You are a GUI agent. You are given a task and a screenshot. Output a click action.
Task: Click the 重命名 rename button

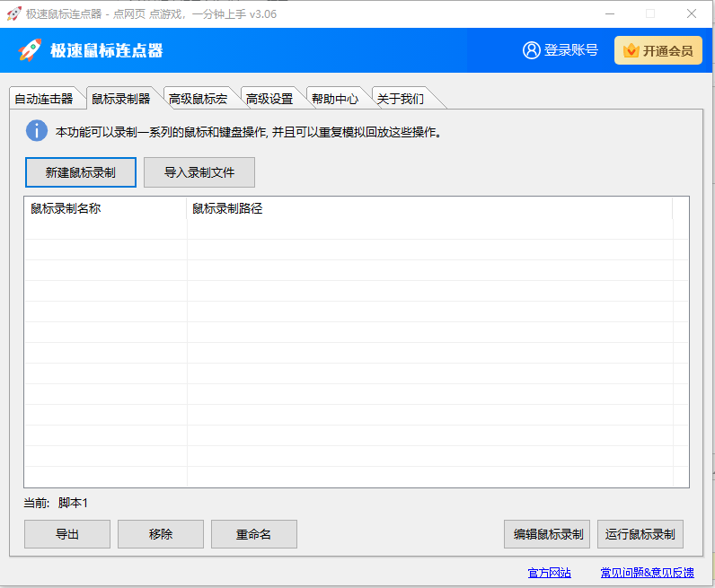click(253, 534)
